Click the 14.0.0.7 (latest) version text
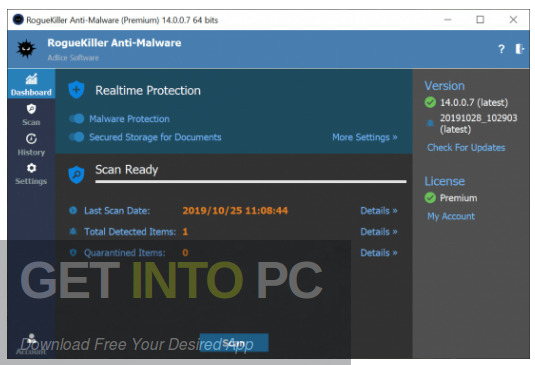 point(474,102)
